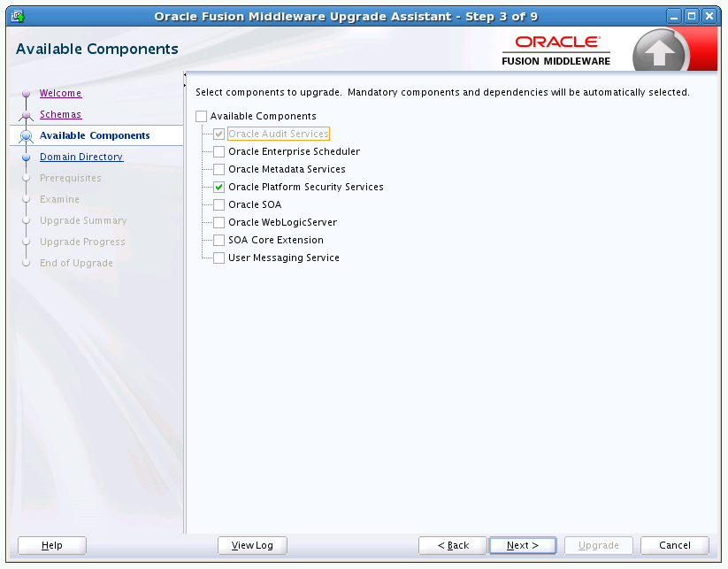Click the Prerequisites navigation step

click(71, 179)
